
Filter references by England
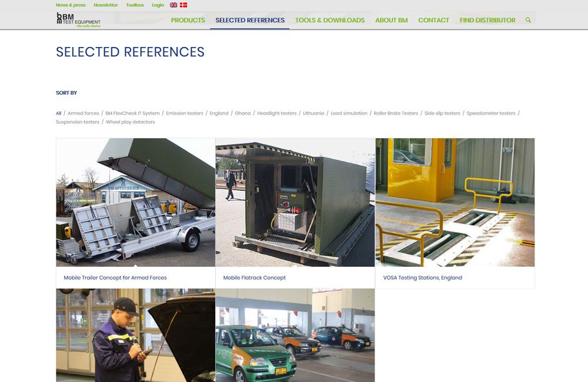[x=219, y=113]
